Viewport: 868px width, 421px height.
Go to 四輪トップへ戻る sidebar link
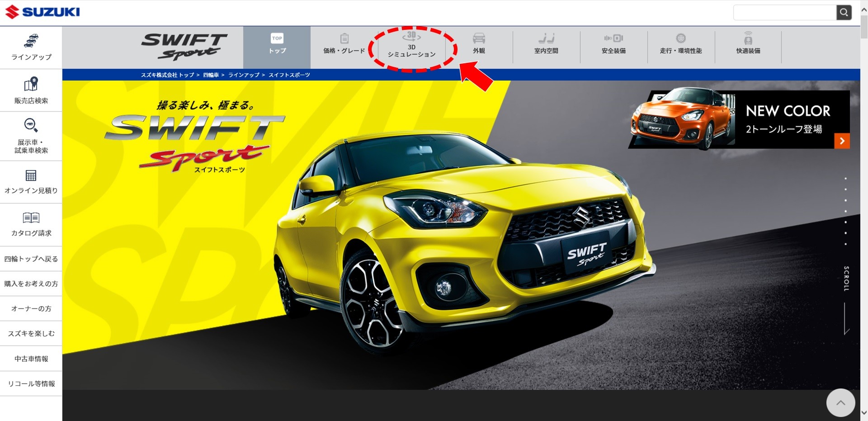click(x=31, y=259)
